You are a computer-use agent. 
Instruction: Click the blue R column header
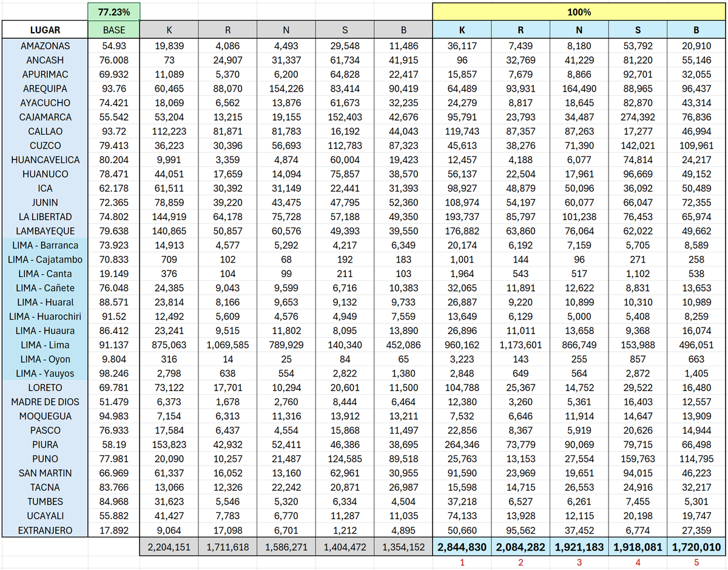click(521, 30)
